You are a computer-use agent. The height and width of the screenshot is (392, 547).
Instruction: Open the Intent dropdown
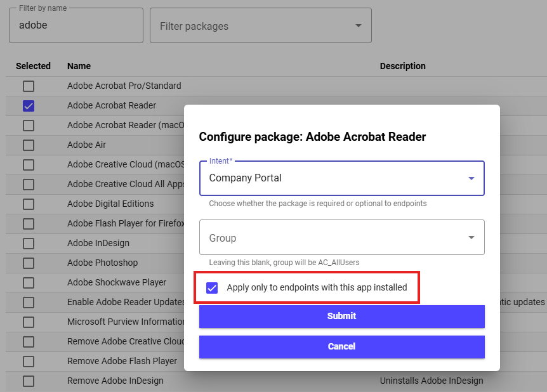coord(341,178)
